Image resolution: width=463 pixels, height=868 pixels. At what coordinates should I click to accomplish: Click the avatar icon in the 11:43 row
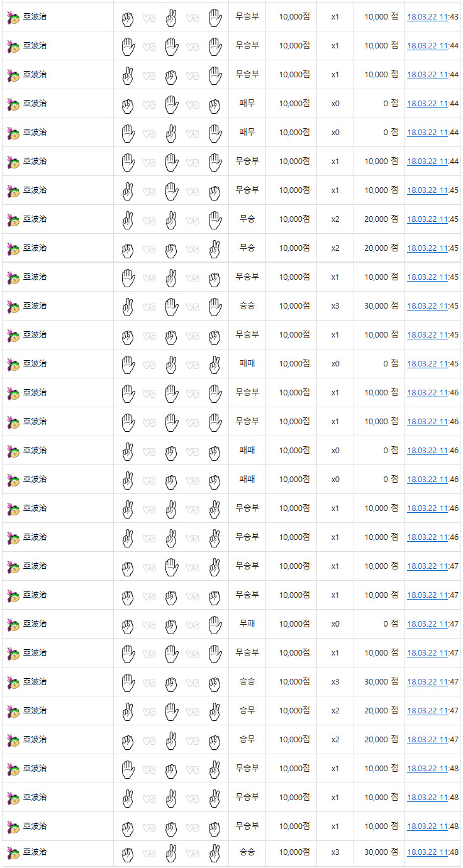coord(13,18)
